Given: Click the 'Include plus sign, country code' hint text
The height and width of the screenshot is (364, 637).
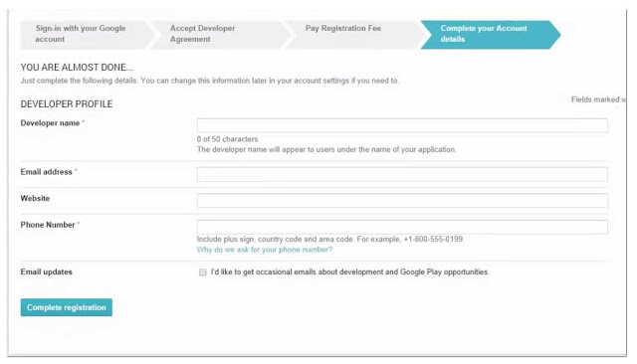Looking at the screenshot, I should [330, 240].
